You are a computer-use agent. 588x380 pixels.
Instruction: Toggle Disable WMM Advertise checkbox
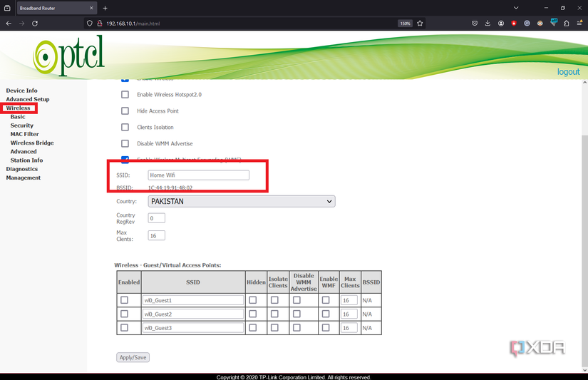pos(125,143)
